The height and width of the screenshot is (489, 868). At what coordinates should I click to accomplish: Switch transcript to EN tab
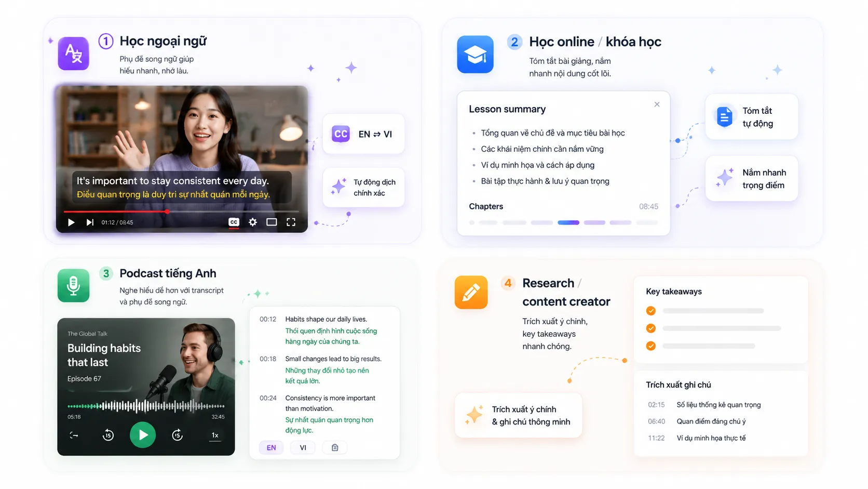(272, 447)
